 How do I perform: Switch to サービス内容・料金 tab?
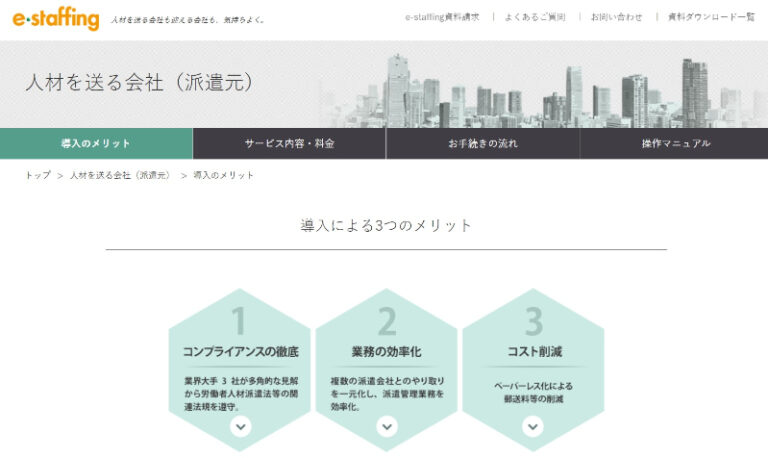click(x=289, y=143)
